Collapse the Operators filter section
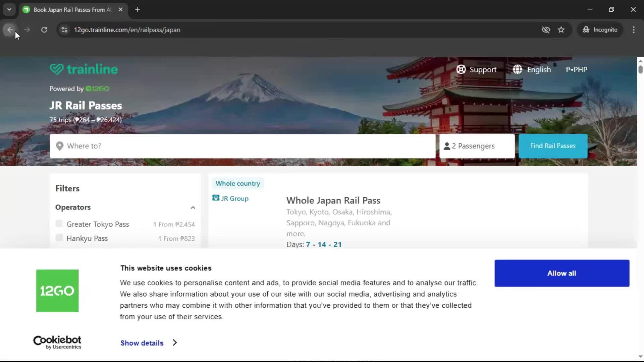Screen dimensions: 644x362 [193, 207]
